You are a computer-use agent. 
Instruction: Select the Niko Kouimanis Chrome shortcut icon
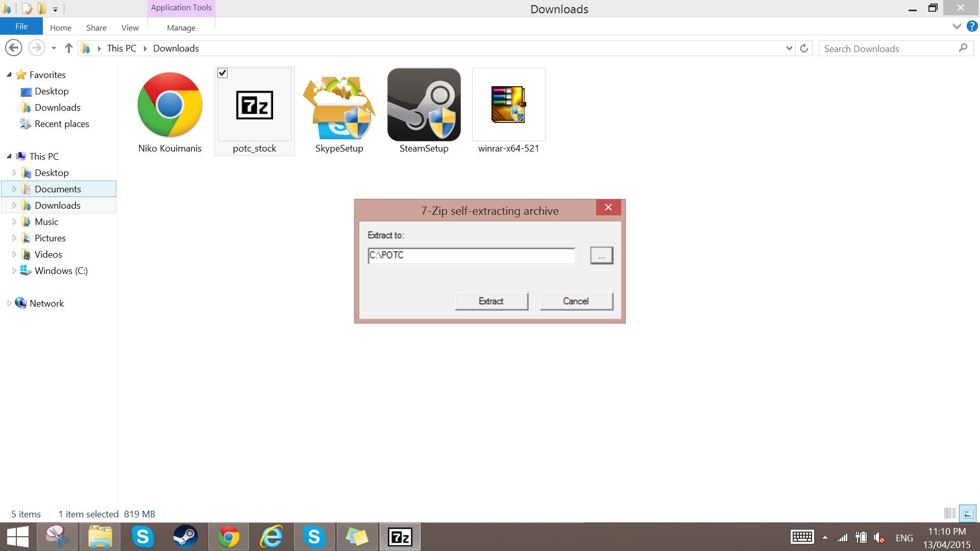click(x=170, y=105)
